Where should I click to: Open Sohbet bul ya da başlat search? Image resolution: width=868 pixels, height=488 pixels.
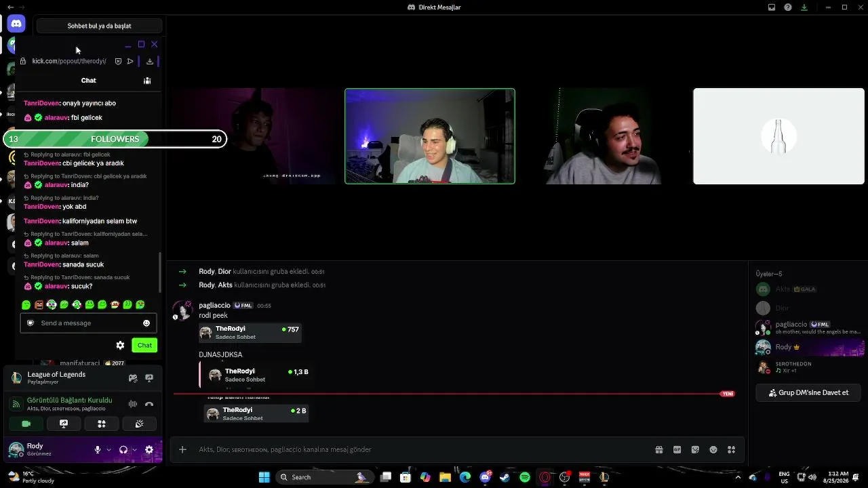coord(99,26)
